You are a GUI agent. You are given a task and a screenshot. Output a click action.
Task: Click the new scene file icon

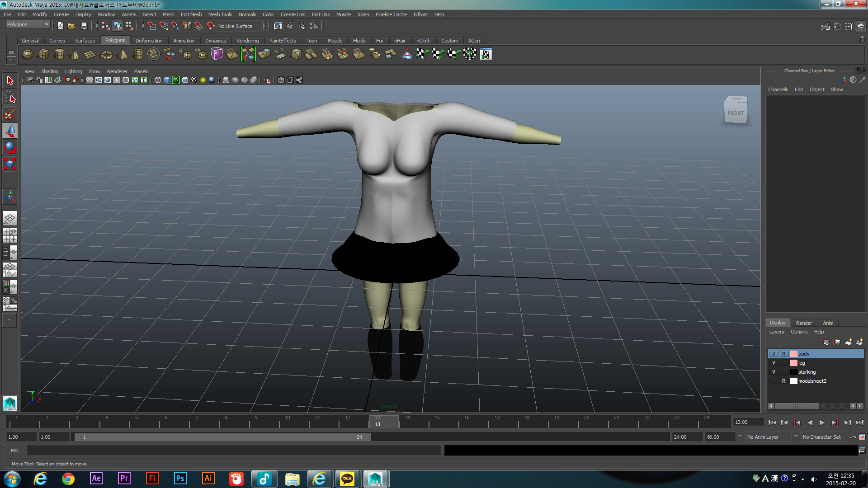(x=60, y=26)
